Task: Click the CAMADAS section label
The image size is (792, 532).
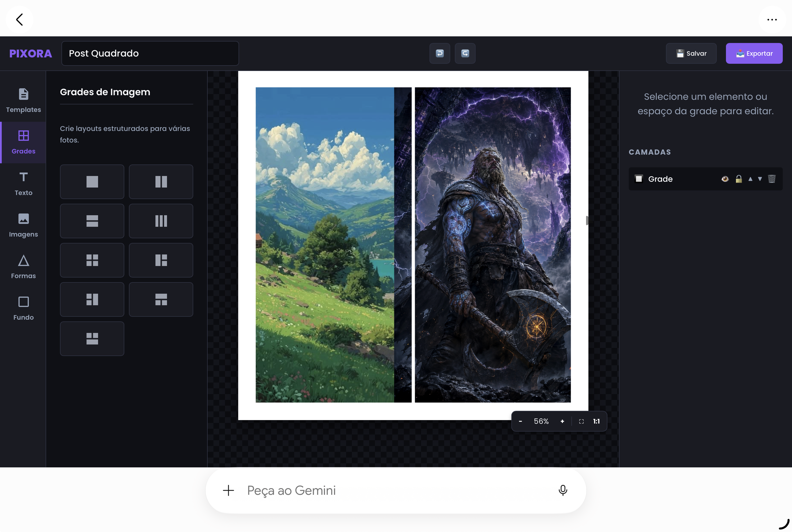Action: (x=650, y=152)
